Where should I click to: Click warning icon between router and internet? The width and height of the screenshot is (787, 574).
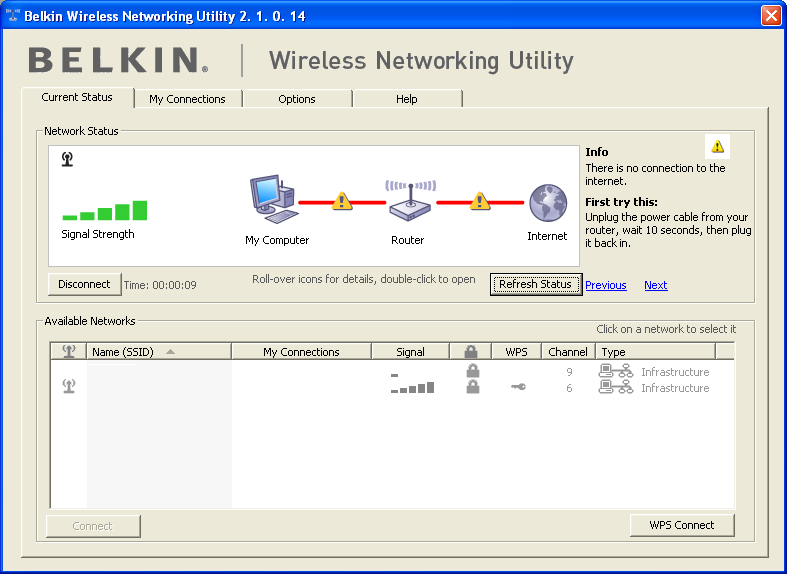click(x=479, y=201)
